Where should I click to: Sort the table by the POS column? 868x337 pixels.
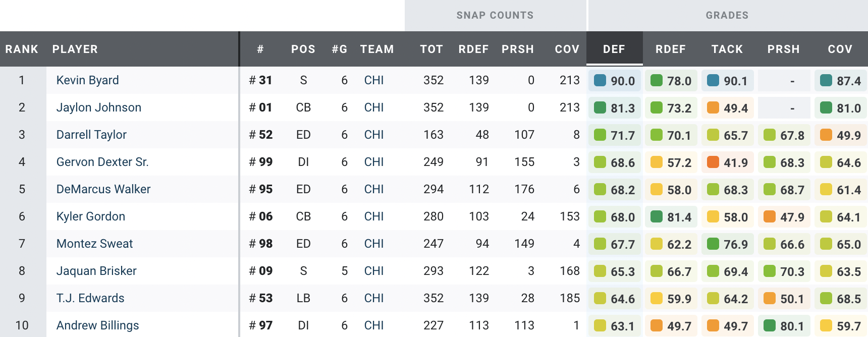click(x=303, y=49)
